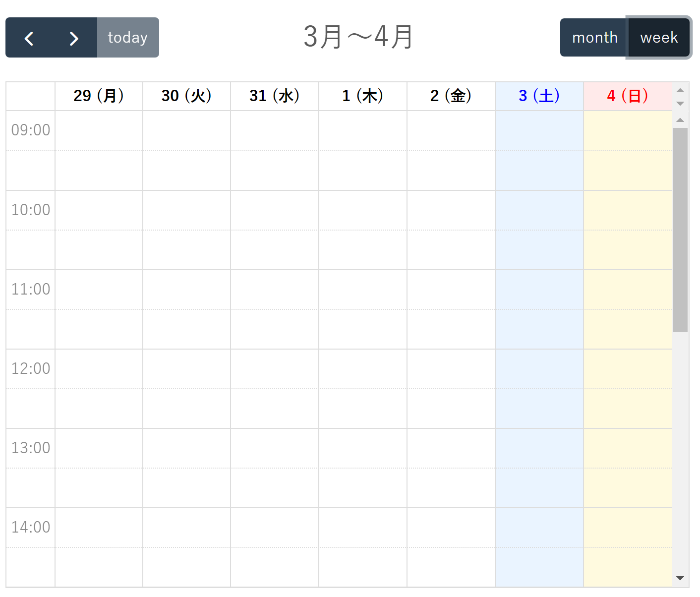Switch to the month view
Screen dimensions: 700x597
point(594,38)
